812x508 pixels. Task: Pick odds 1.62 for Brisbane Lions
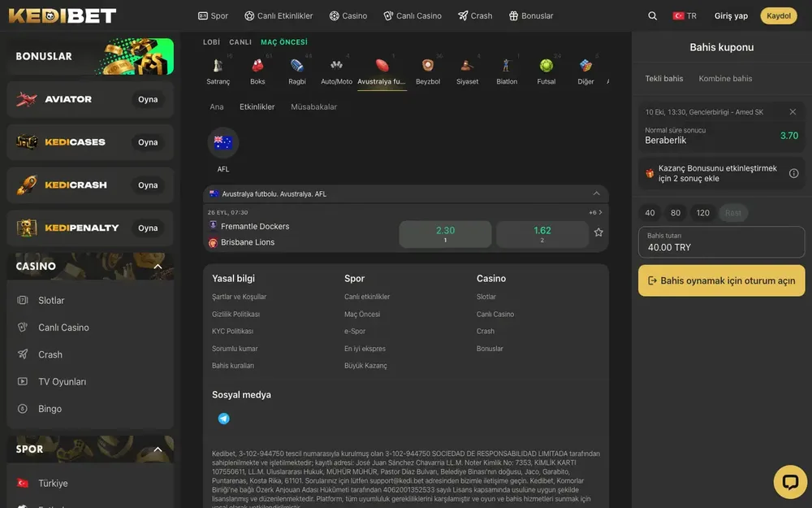542,234
